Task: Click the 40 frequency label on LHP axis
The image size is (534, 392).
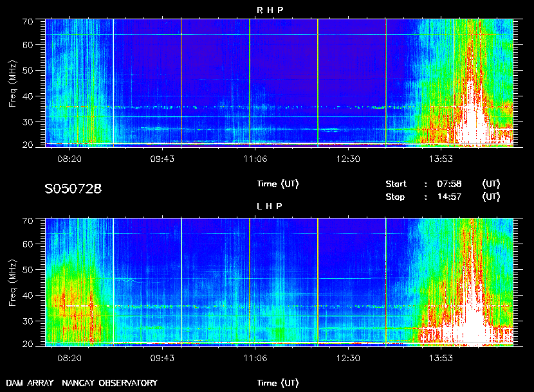Action: point(28,296)
